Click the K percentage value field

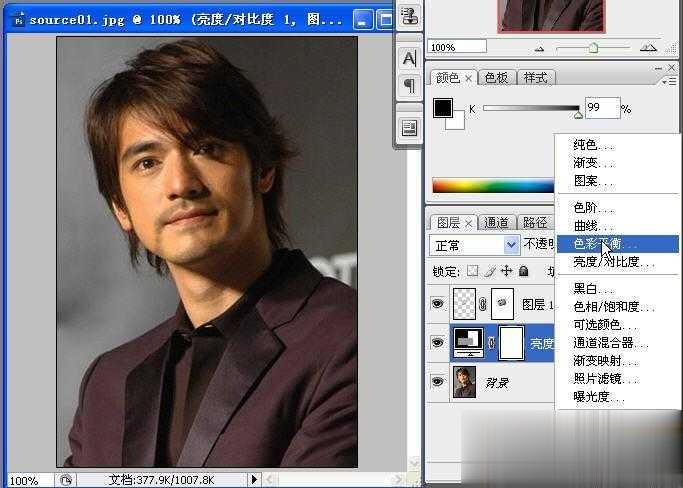(601, 108)
